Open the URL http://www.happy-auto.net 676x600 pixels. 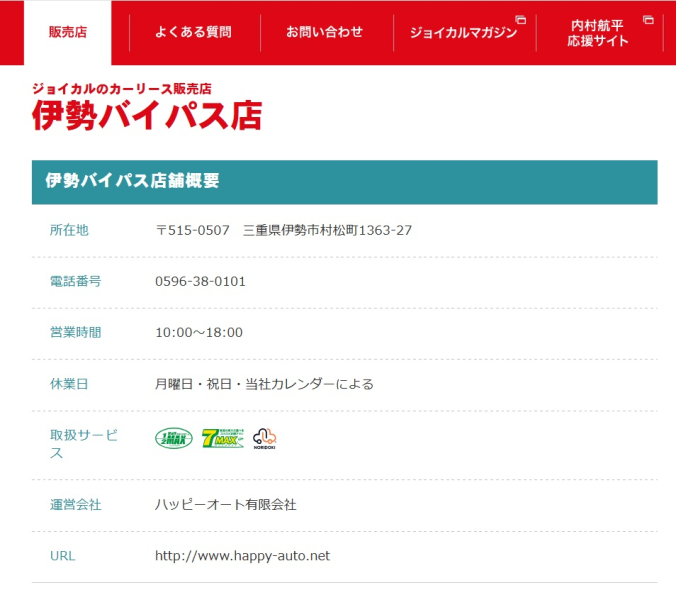coord(242,556)
